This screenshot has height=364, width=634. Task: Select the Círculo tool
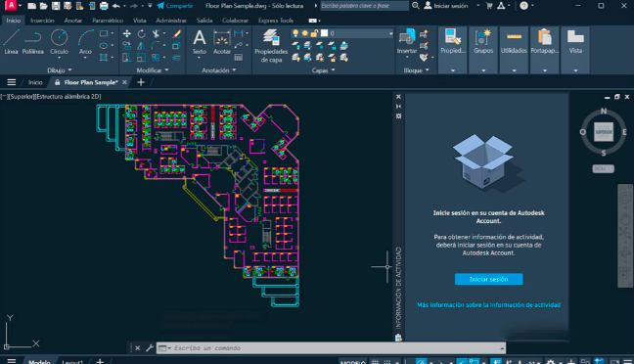[x=59, y=42]
